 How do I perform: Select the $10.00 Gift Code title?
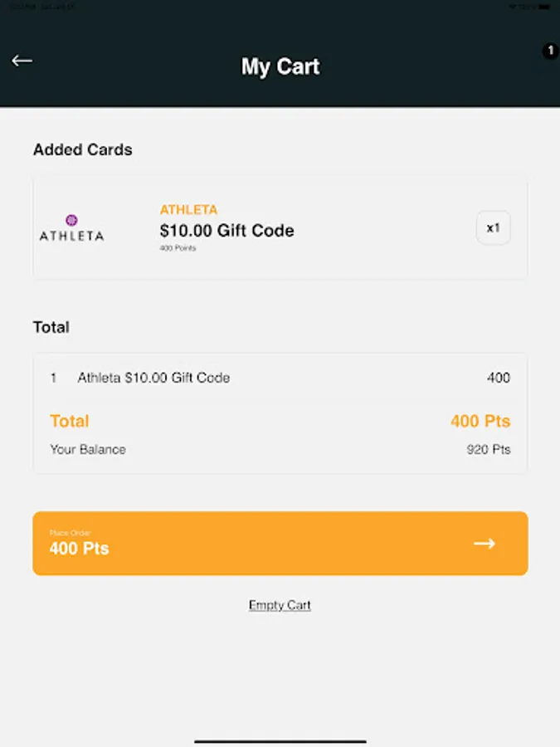coord(226,231)
